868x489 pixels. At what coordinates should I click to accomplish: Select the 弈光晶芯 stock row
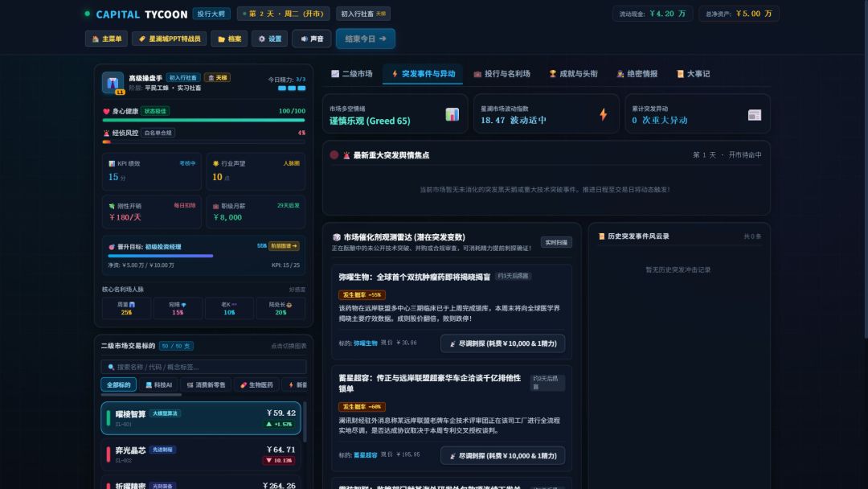(x=201, y=454)
